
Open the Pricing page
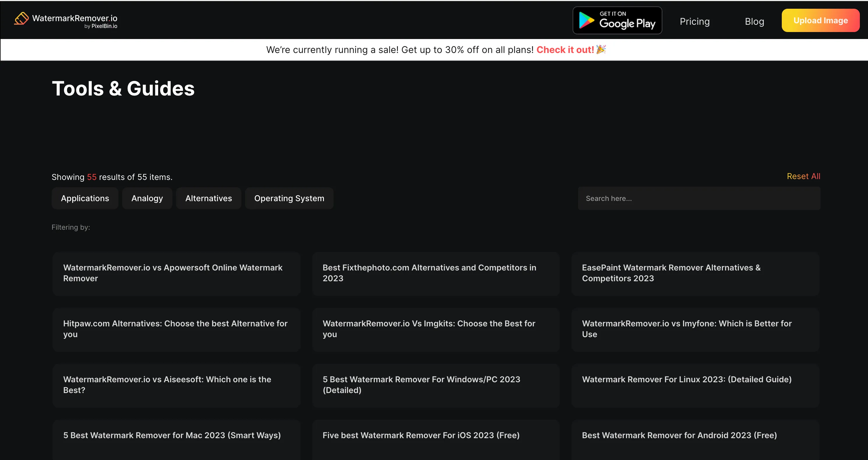click(694, 21)
